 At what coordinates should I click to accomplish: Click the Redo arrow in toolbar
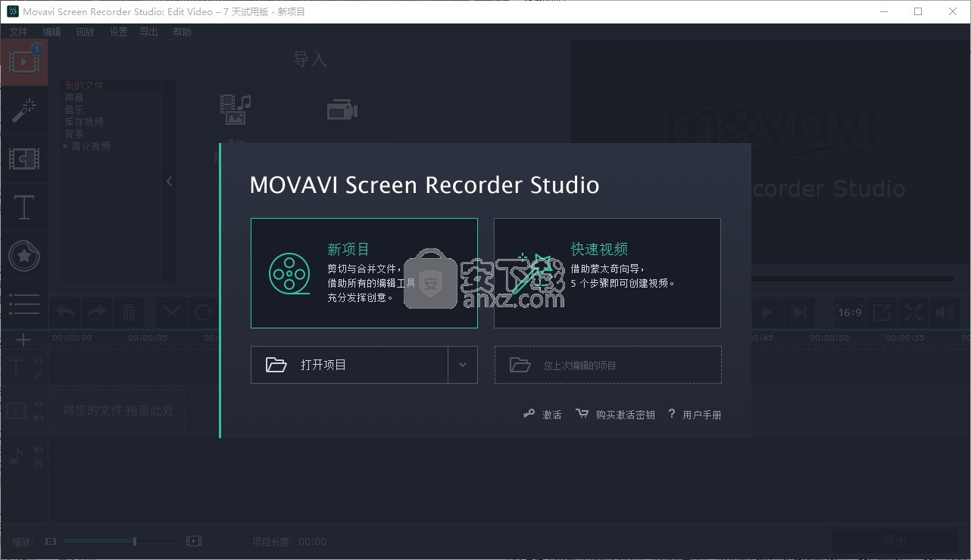[97, 313]
